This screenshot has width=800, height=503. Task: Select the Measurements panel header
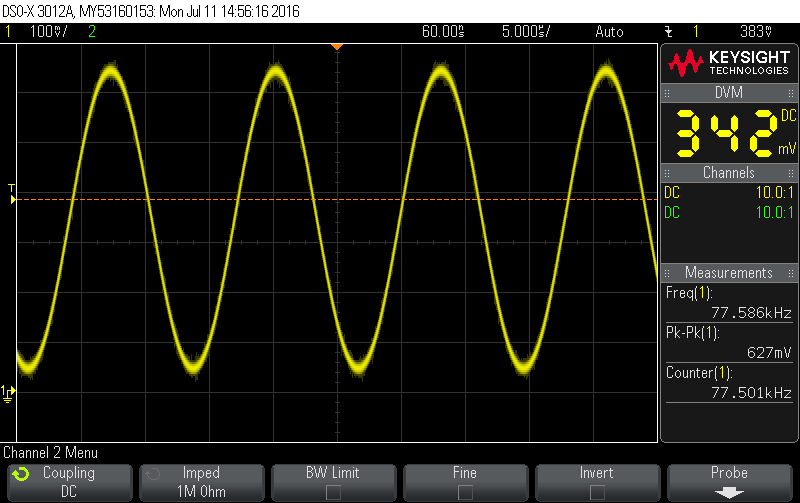point(729,273)
